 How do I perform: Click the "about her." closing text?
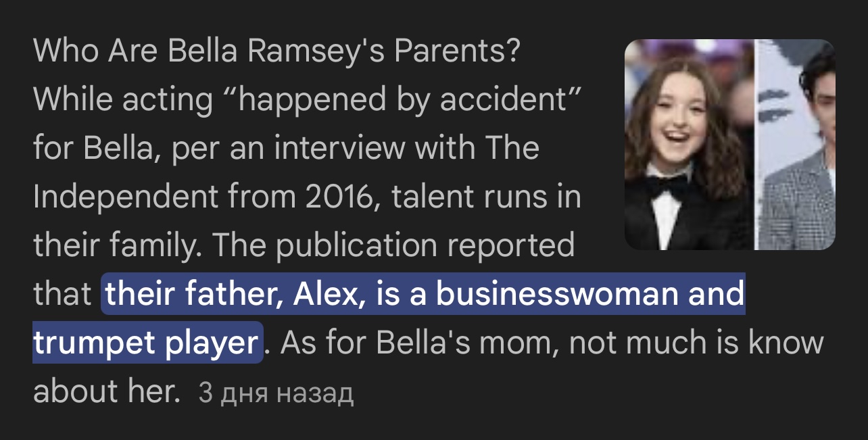pos(107,391)
